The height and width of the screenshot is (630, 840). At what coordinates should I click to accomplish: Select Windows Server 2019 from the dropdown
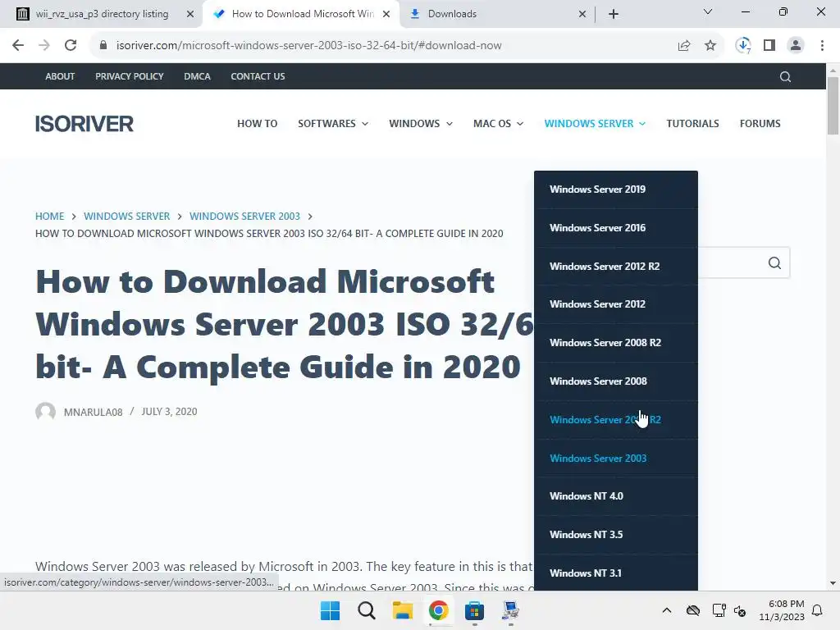[x=615, y=189]
